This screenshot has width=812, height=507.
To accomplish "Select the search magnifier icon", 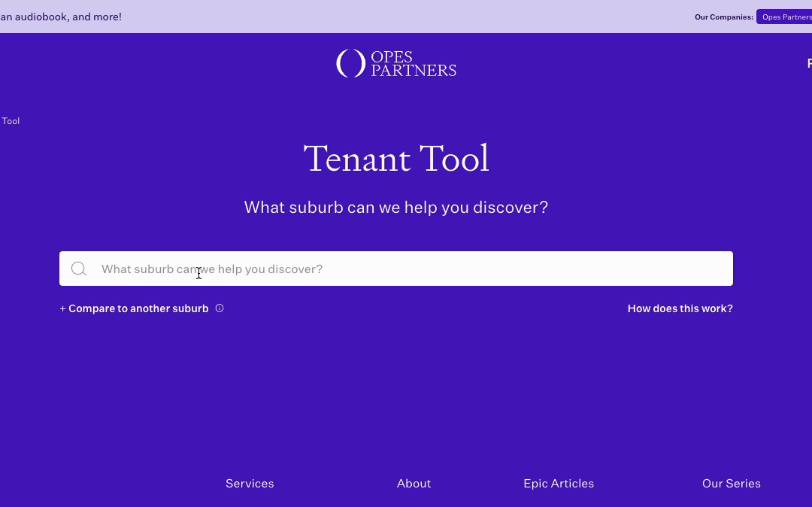I will 79,269.
